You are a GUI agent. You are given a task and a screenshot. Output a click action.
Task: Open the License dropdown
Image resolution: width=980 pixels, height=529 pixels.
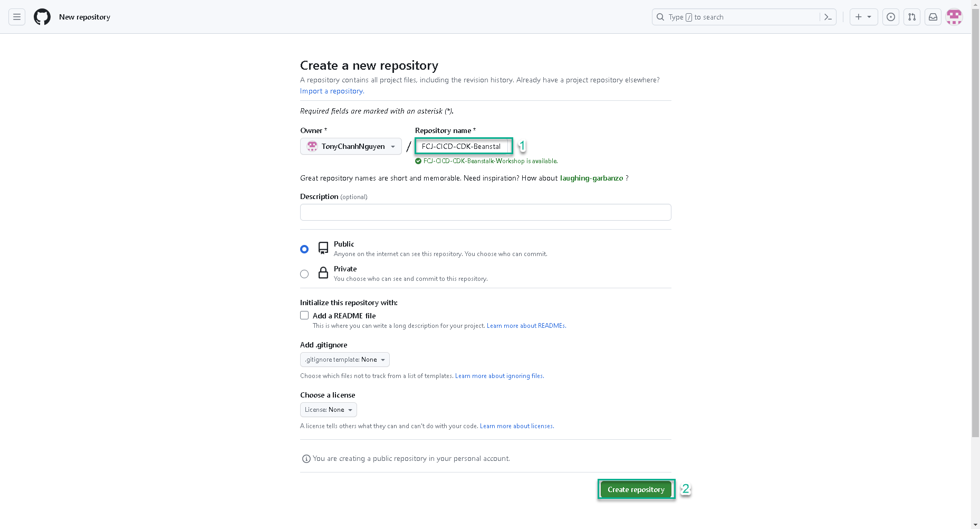pyautogui.click(x=328, y=410)
